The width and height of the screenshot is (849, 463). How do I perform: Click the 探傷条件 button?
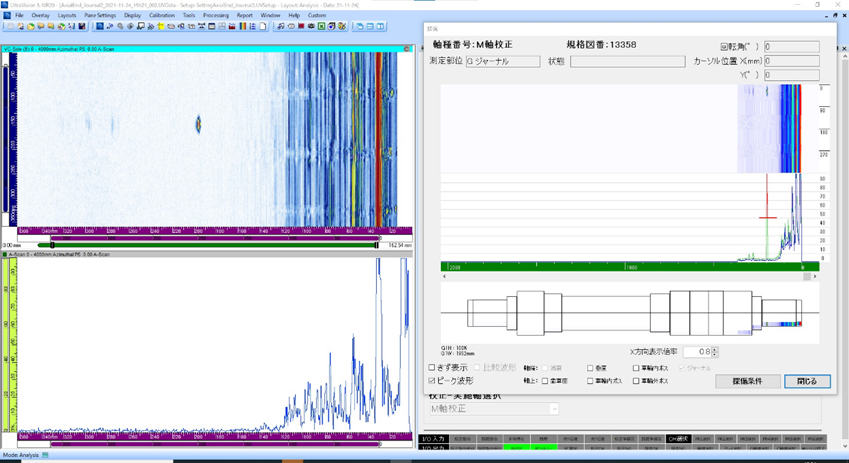click(748, 381)
